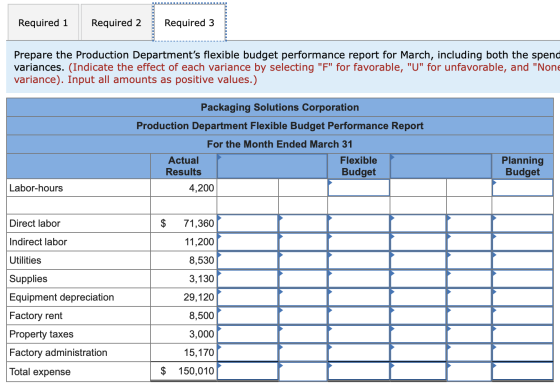Screen dimensions: 560x389
Task: Click the 8,500 Factory rent actual value
Action: click(201, 316)
